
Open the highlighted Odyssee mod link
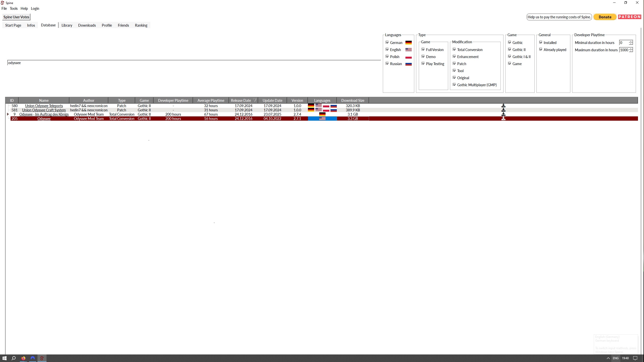coord(44,119)
